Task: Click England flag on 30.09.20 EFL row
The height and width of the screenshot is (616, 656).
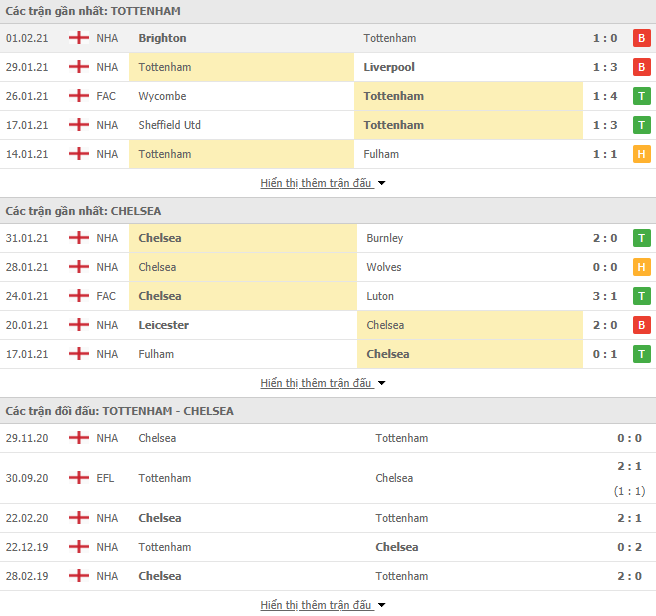Action: tap(79, 477)
